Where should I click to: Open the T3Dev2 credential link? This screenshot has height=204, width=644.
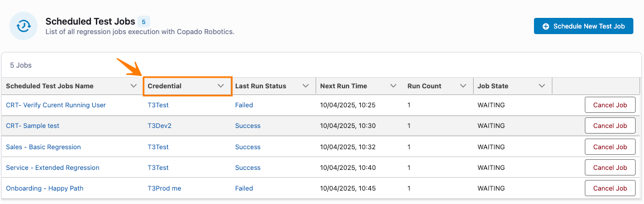[159, 126]
